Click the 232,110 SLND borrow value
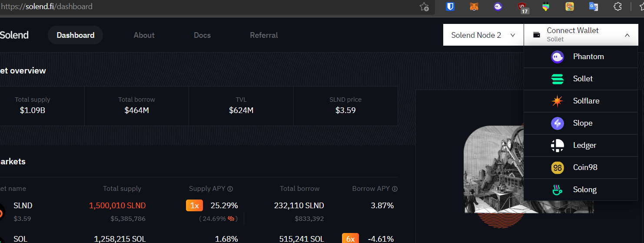Screen dimensions: 644x243 pyautogui.click(x=299, y=206)
